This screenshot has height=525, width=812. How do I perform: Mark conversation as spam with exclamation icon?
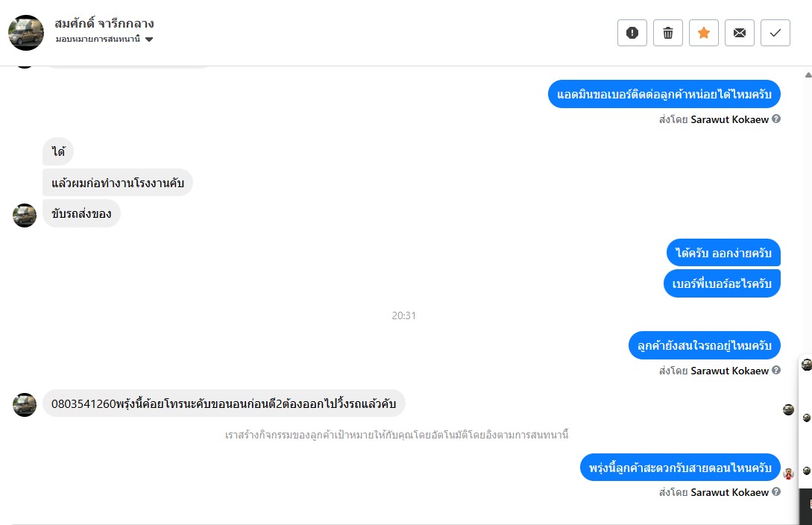(x=632, y=33)
